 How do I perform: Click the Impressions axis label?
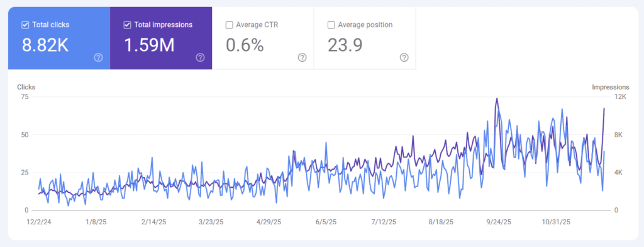pos(610,88)
